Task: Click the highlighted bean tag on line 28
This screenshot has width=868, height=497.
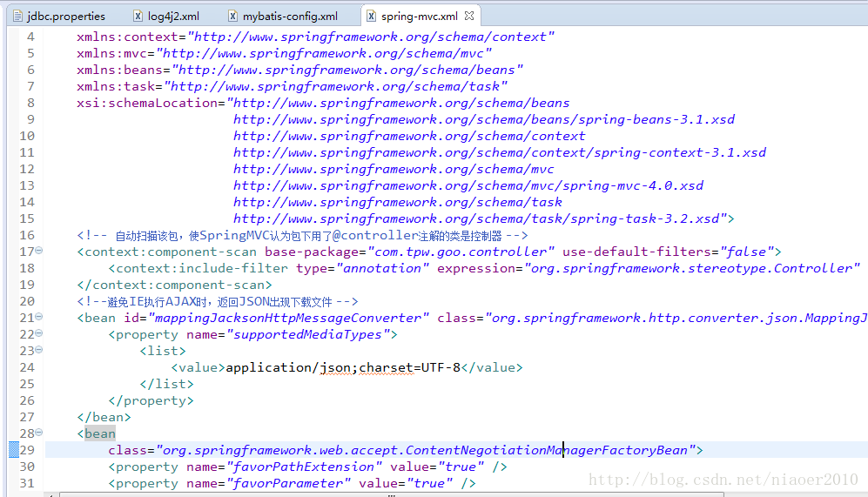Action: 99,433
